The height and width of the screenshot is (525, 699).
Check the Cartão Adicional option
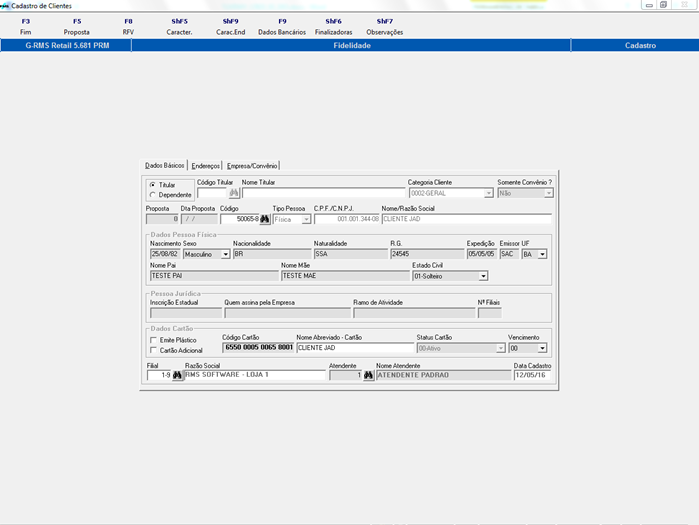(x=154, y=350)
